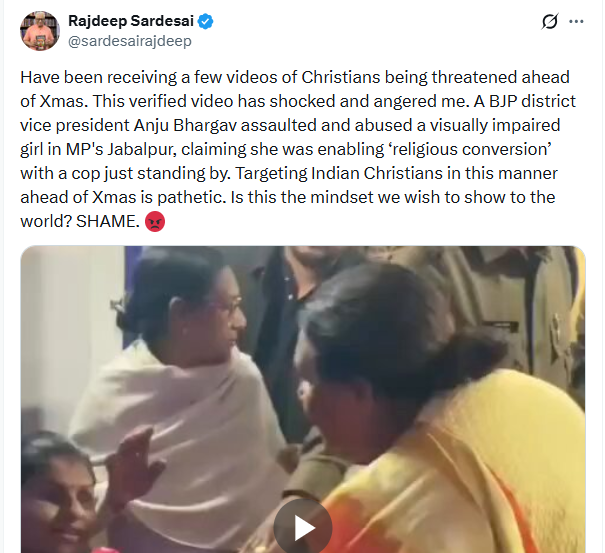Open the three-dot more options menu
Image resolution: width=605 pixels, height=553 pixels.
(x=576, y=21)
